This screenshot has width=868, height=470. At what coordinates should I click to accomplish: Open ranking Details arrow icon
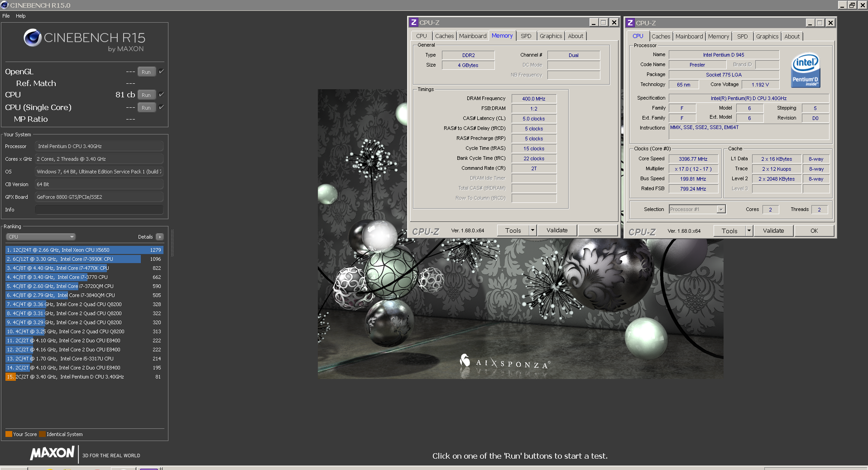click(159, 237)
